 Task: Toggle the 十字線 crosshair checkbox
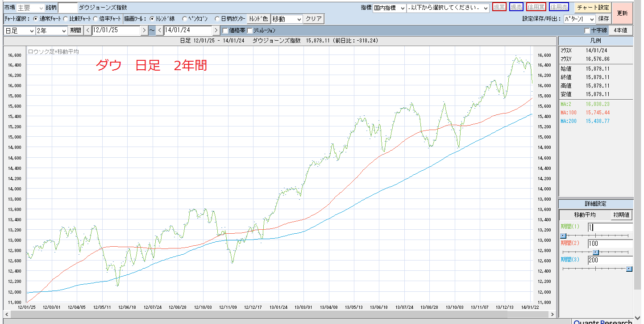(x=587, y=30)
